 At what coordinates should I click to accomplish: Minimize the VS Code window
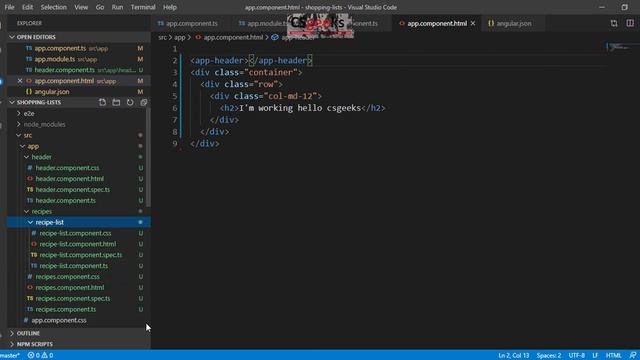click(602, 7)
